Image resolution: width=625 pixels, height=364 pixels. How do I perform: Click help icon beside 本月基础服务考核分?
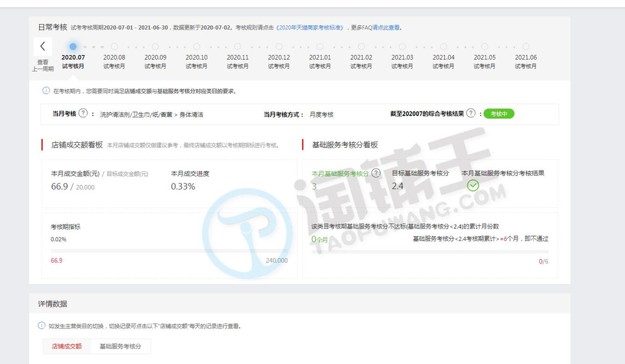click(x=376, y=173)
